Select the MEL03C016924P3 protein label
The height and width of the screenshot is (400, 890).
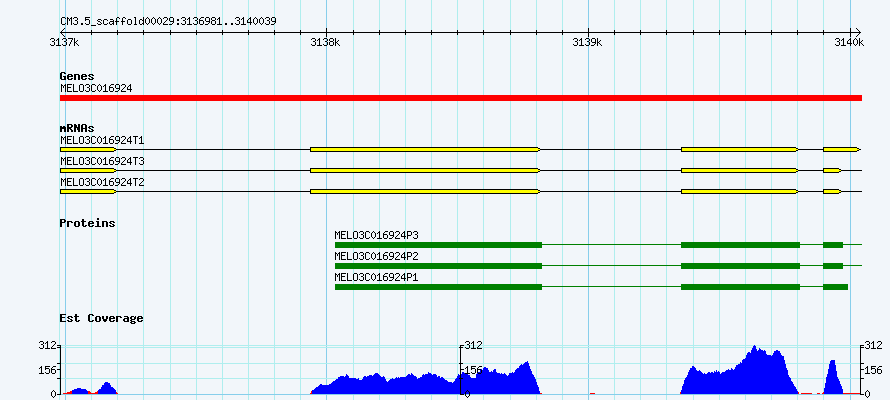376,235
